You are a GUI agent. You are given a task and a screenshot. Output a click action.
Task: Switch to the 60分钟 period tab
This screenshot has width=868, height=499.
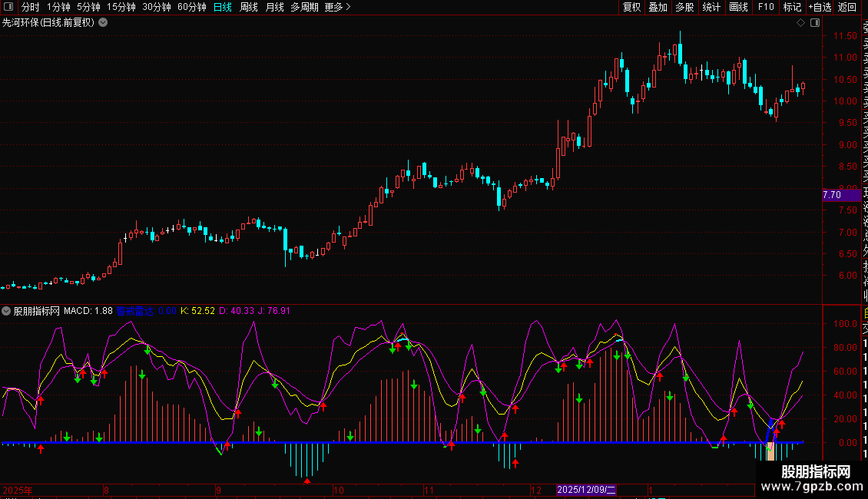point(191,7)
